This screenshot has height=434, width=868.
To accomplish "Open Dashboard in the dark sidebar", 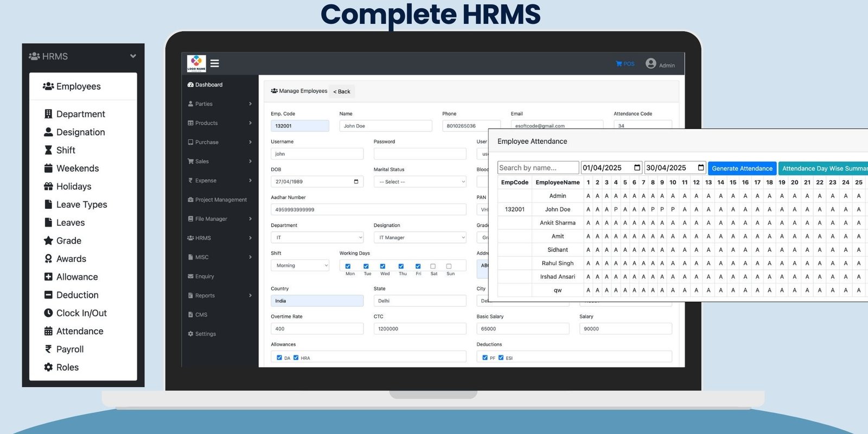I will coord(209,85).
